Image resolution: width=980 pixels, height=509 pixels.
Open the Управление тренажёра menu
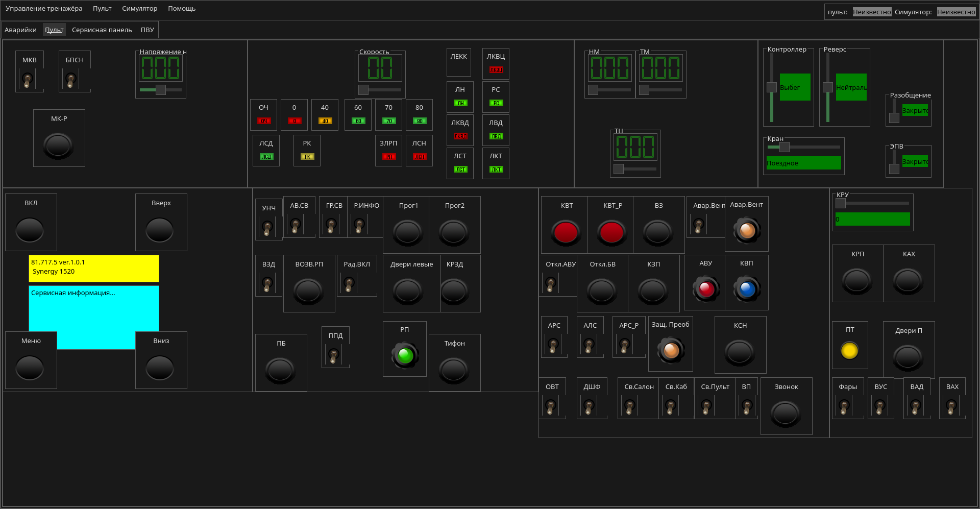point(44,9)
